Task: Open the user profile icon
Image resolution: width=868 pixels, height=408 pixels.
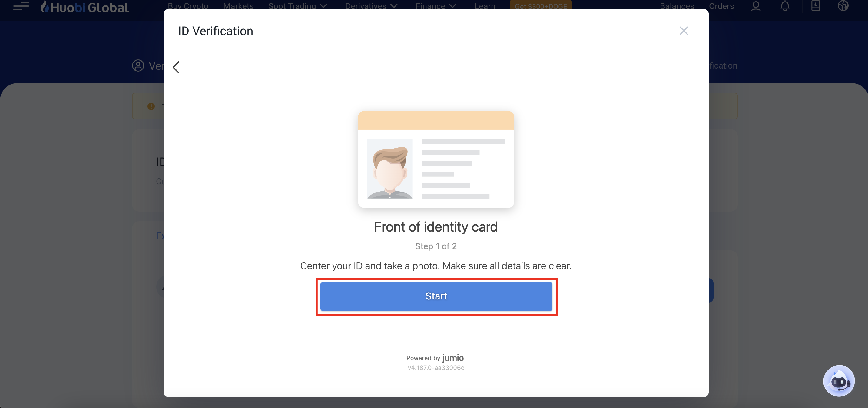Action: pos(756,6)
